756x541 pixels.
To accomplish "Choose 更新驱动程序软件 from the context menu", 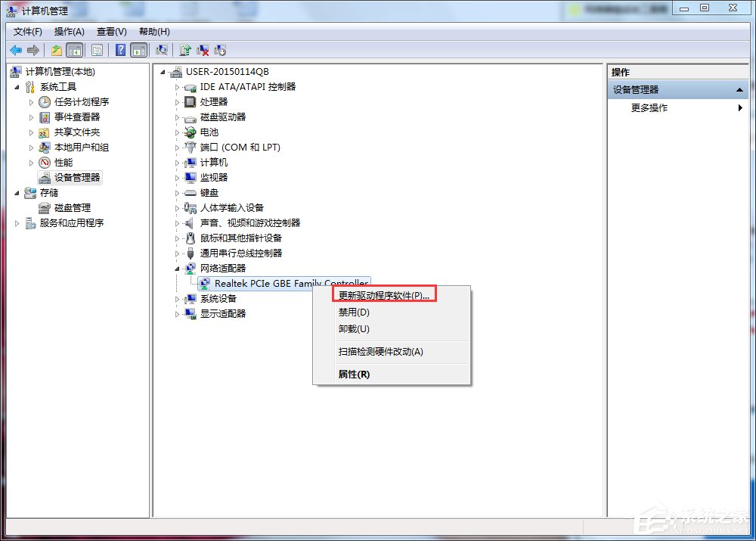I will 384,295.
